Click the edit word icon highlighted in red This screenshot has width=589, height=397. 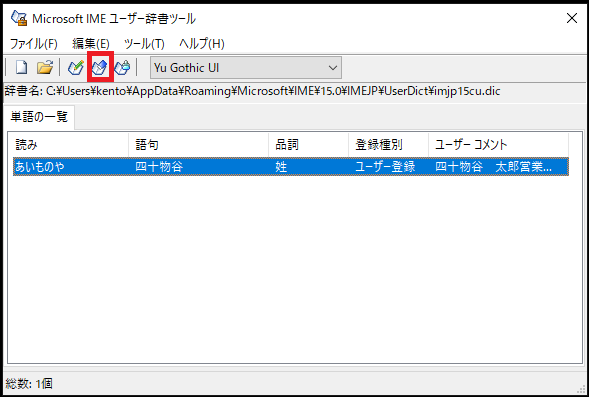tap(100, 68)
